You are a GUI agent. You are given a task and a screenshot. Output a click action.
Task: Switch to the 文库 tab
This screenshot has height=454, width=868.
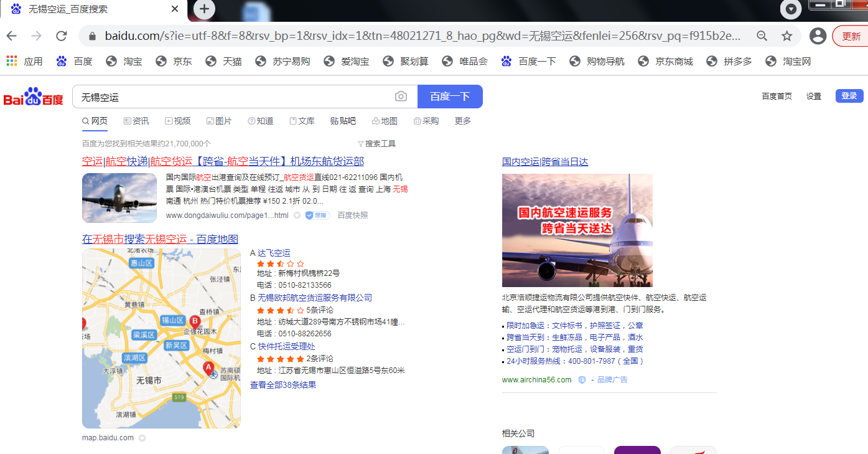point(302,121)
